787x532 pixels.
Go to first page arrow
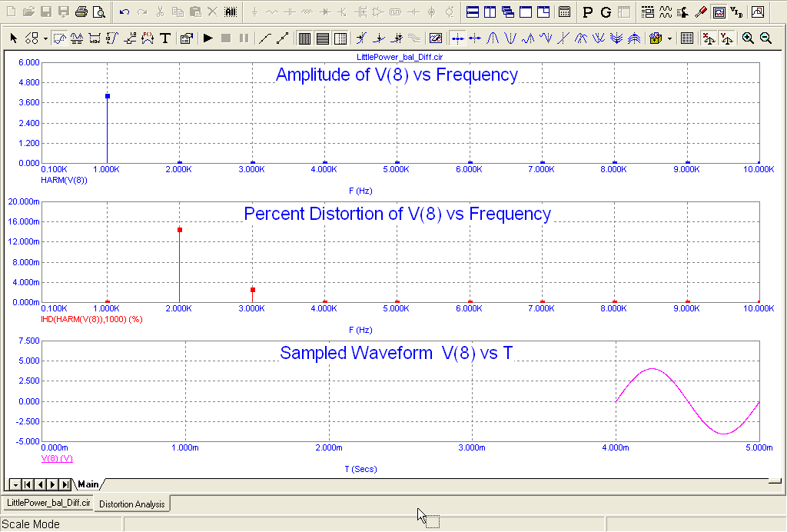pyautogui.click(x=28, y=485)
